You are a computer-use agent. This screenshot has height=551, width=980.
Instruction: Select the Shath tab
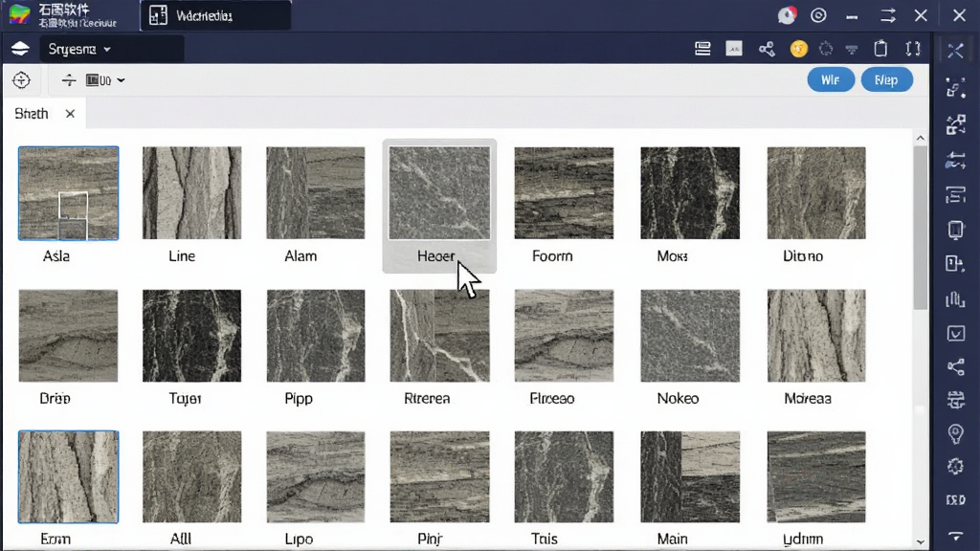(x=32, y=114)
